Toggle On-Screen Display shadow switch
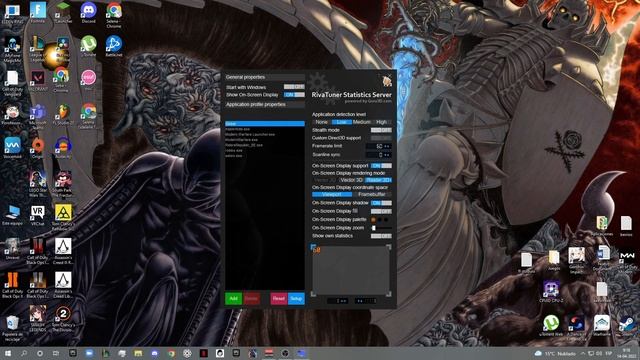The height and width of the screenshot is (360, 640). coord(381,203)
